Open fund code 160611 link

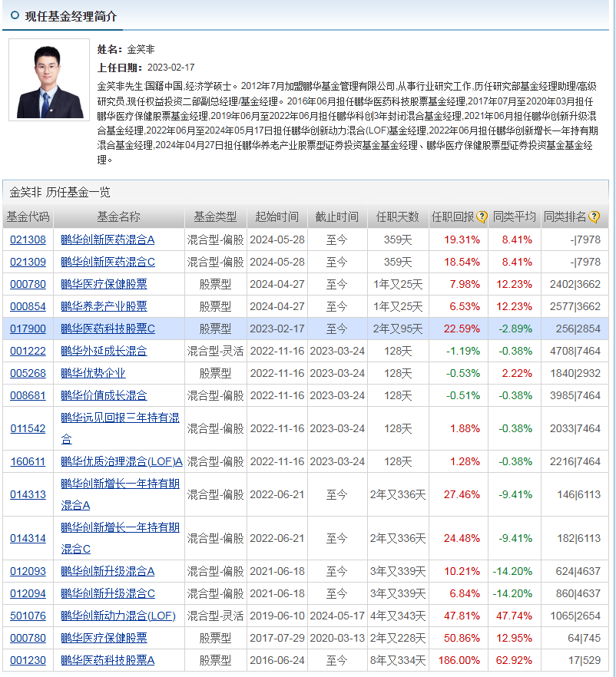(28, 461)
